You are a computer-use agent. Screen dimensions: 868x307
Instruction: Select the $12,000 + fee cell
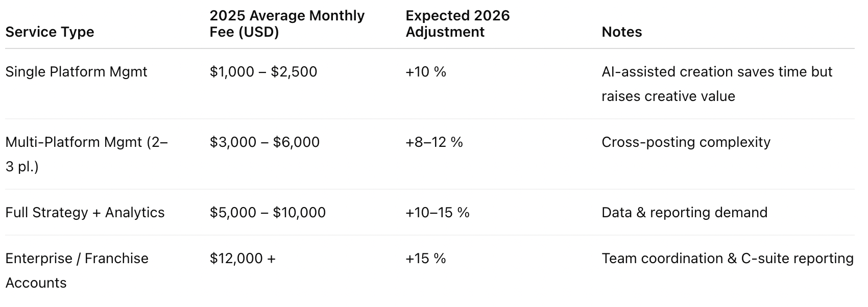tap(243, 258)
